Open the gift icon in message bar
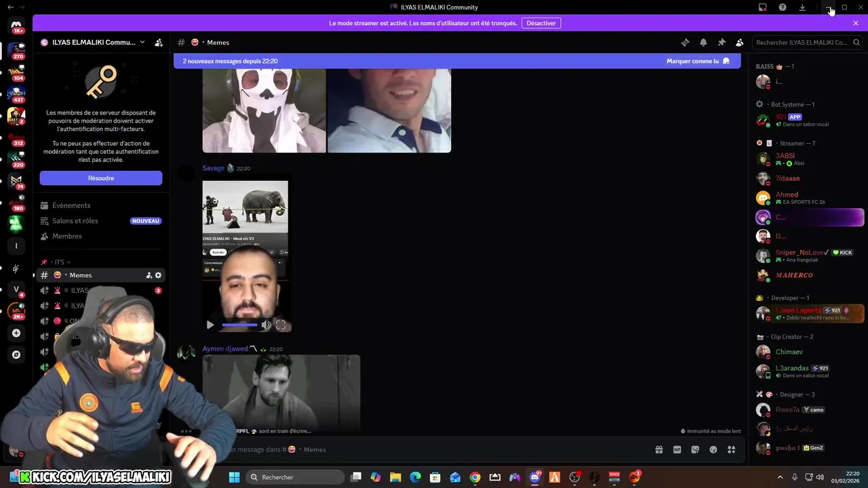 [x=658, y=449]
